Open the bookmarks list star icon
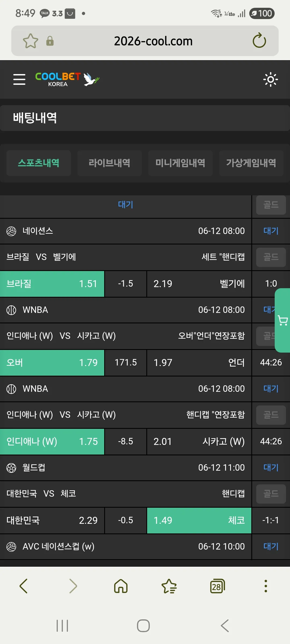Image resolution: width=290 pixels, height=644 pixels. (169, 586)
